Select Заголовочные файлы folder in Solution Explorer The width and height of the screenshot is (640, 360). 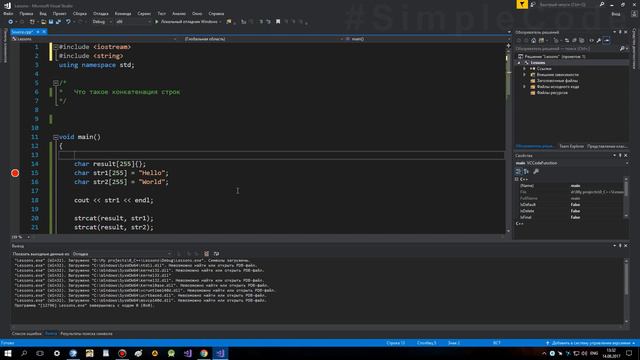pyautogui.click(x=557, y=81)
